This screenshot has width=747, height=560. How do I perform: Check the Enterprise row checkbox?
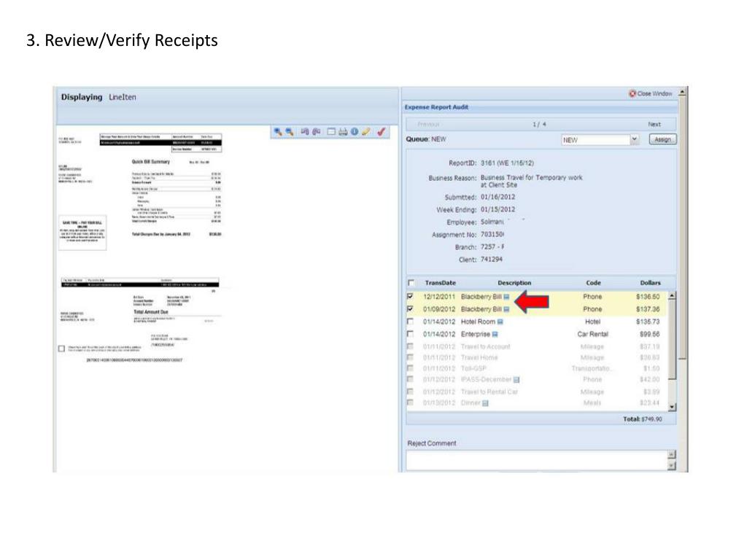point(410,334)
